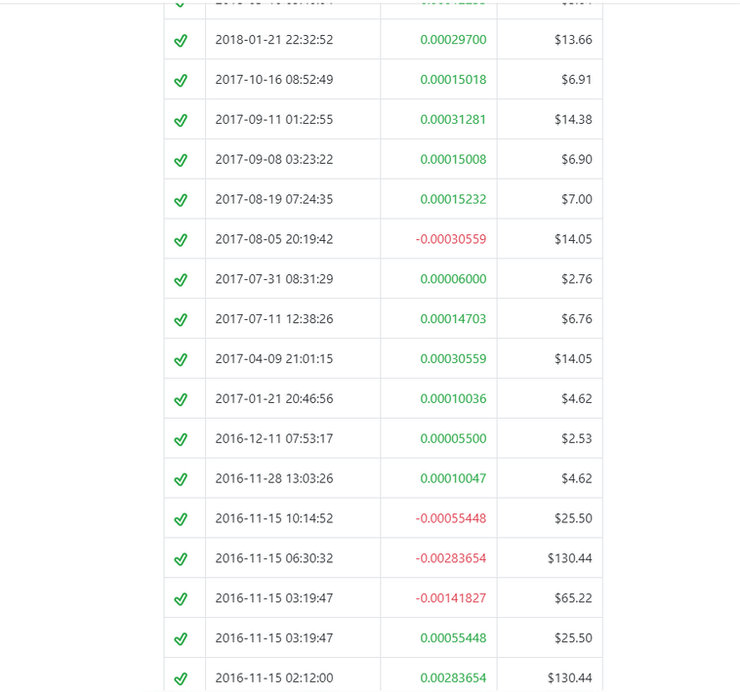Viewport: 740px width, 692px height.
Task: Click the $2.53 dollar value
Action: (576, 439)
